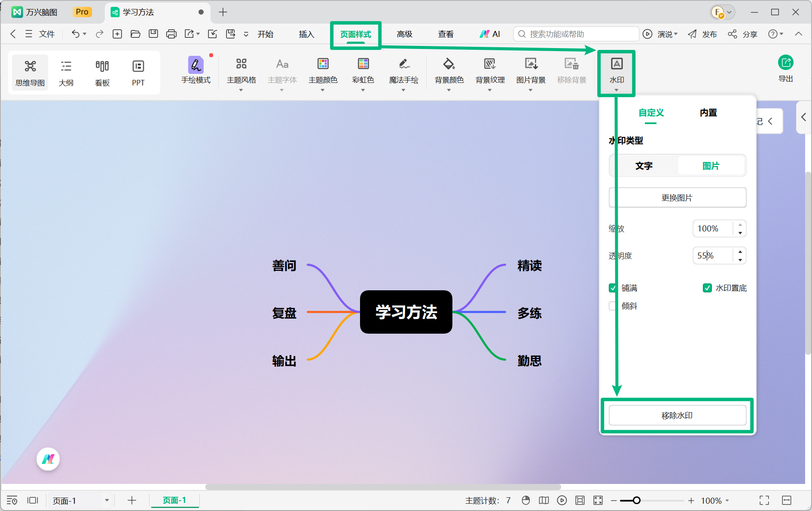Open the 开始 ribbon tab
812x511 pixels.
(265, 34)
